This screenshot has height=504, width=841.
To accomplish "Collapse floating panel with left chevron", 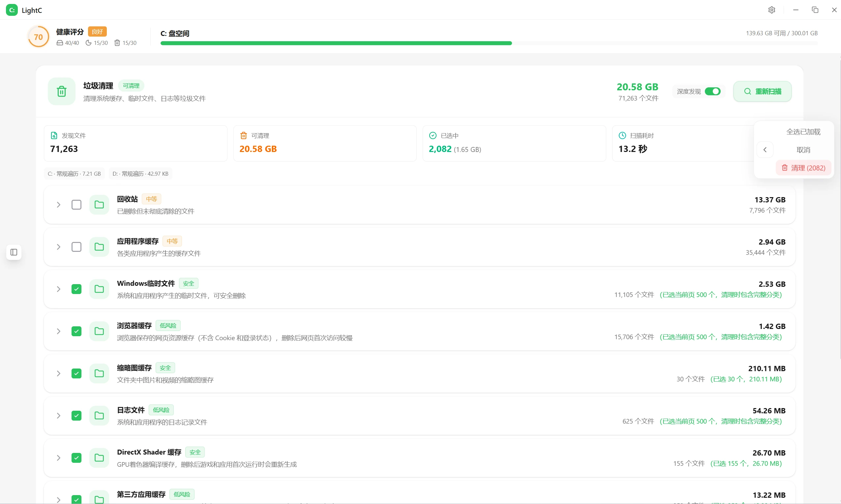I will click(x=765, y=150).
